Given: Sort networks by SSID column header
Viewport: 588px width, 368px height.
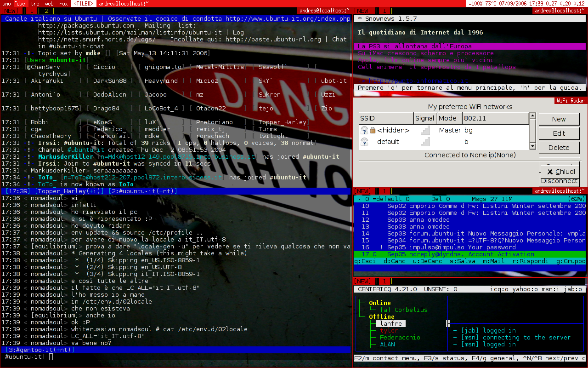Looking at the screenshot, I should (x=386, y=118).
